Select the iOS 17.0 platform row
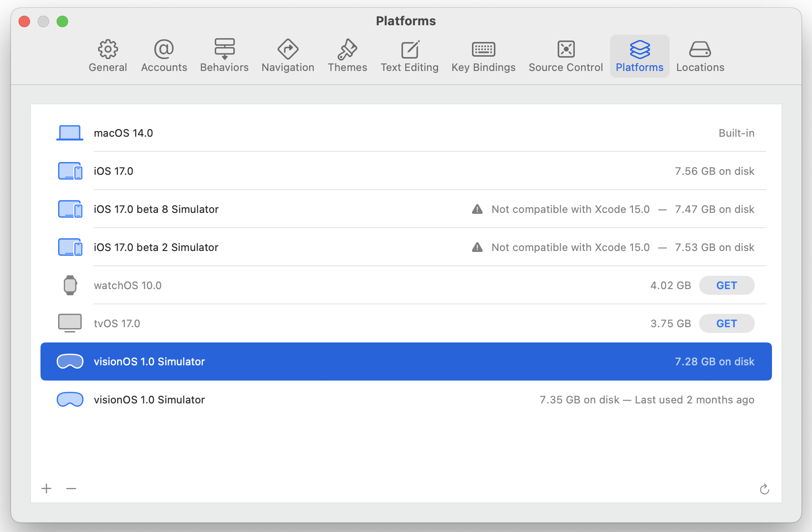812x532 pixels. pyautogui.click(x=333, y=171)
